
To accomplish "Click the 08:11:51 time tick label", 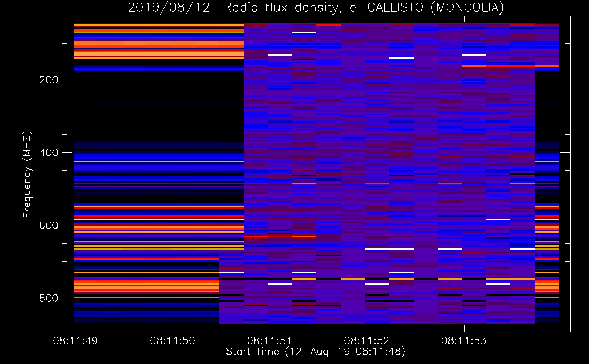I will pyautogui.click(x=269, y=341).
